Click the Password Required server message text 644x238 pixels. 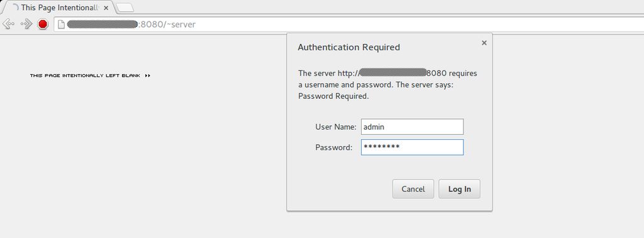(333, 96)
